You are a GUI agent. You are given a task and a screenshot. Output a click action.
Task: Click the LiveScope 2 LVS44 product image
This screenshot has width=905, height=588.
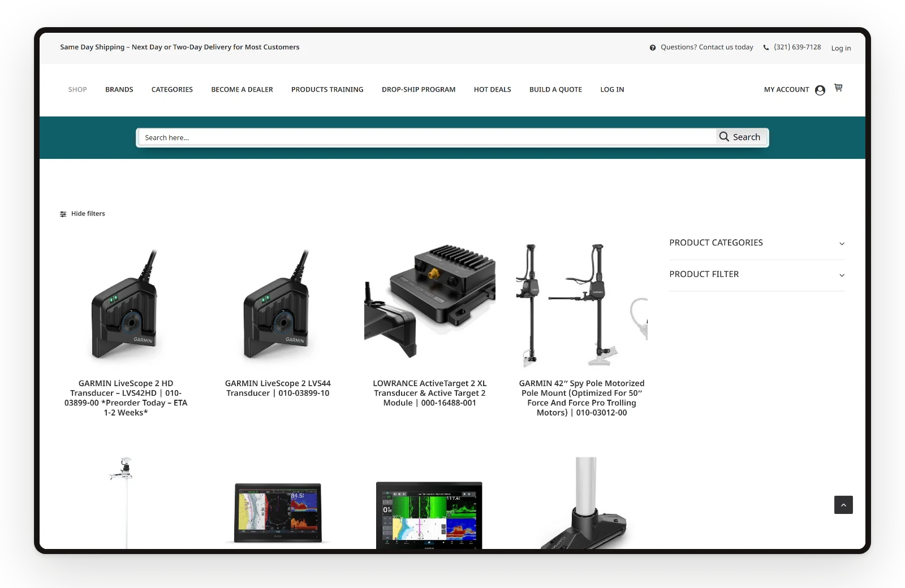pos(278,304)
